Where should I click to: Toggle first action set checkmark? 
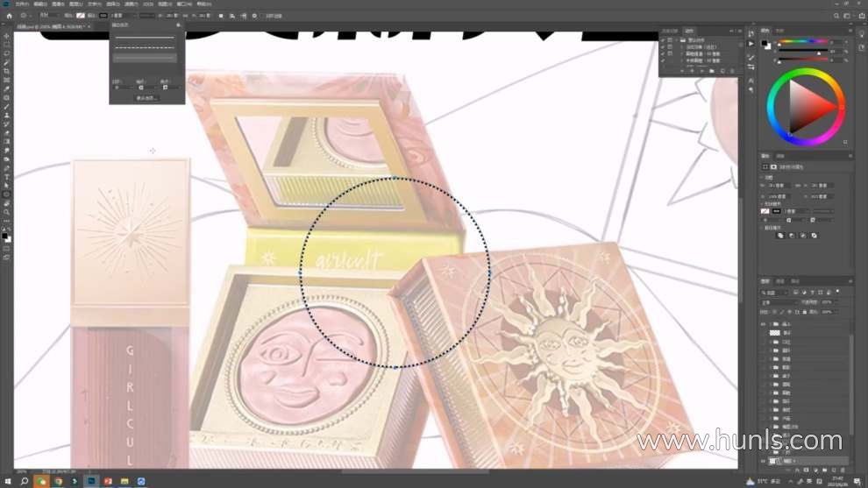click(663, 39)
